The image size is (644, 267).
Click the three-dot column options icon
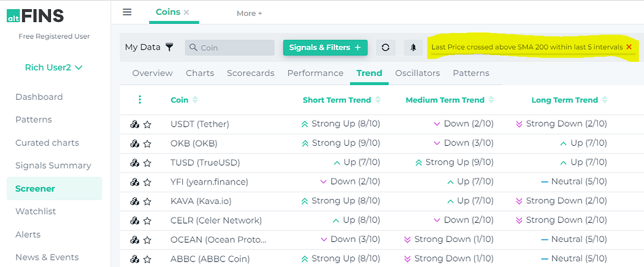coord(140,100)
